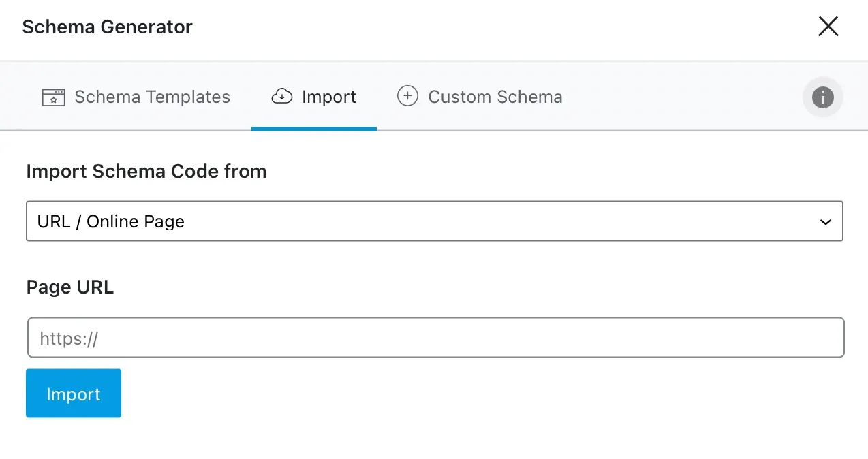Click the blue underline beneath the Import tab
Image resolution: width=868 pixels, height=459 pixels.
[313, 128]
